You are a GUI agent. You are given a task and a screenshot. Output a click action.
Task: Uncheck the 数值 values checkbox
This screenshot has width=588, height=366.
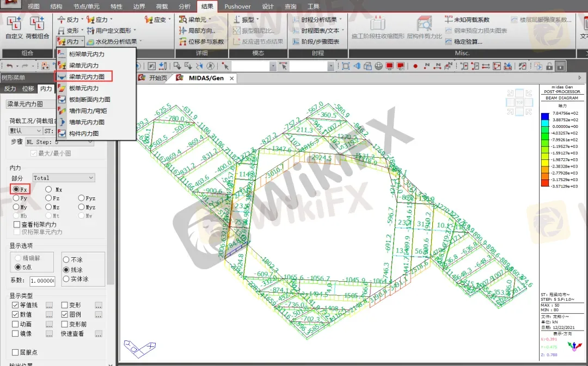pos(15,314)
